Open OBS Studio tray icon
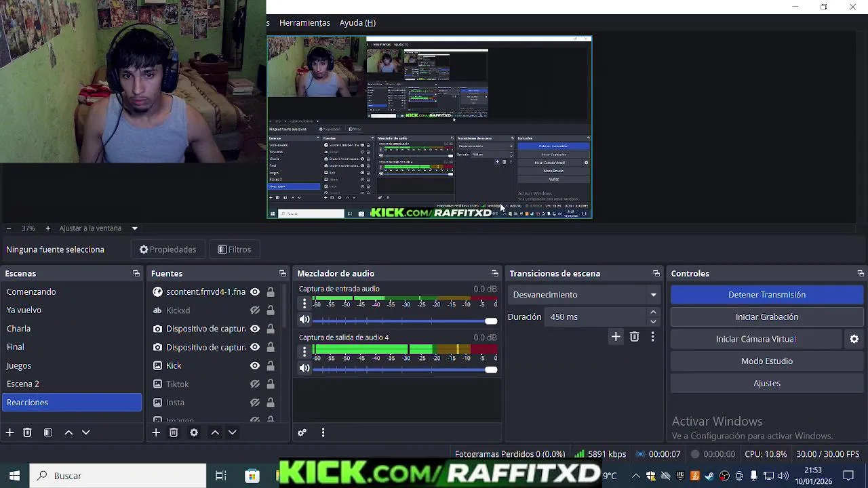Image resolution: width=868 pixels, height=488 pixels. (x=725, y=476)
